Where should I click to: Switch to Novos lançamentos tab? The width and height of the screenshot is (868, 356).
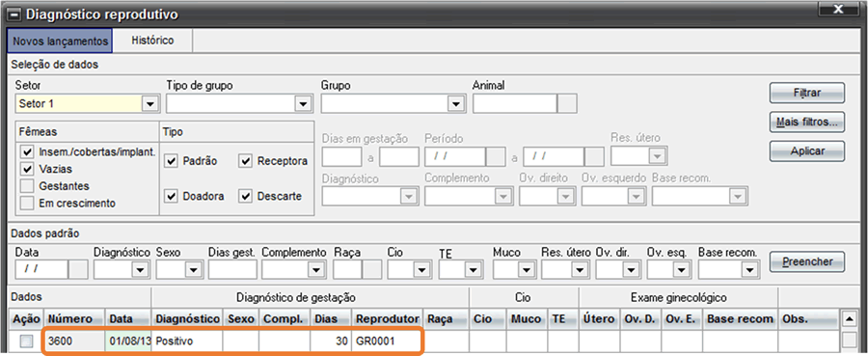pyautogui.click(x=60, y=41)
